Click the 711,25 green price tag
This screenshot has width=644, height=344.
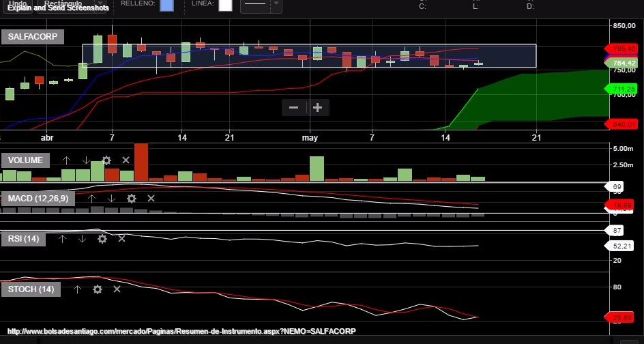(621, 89)
